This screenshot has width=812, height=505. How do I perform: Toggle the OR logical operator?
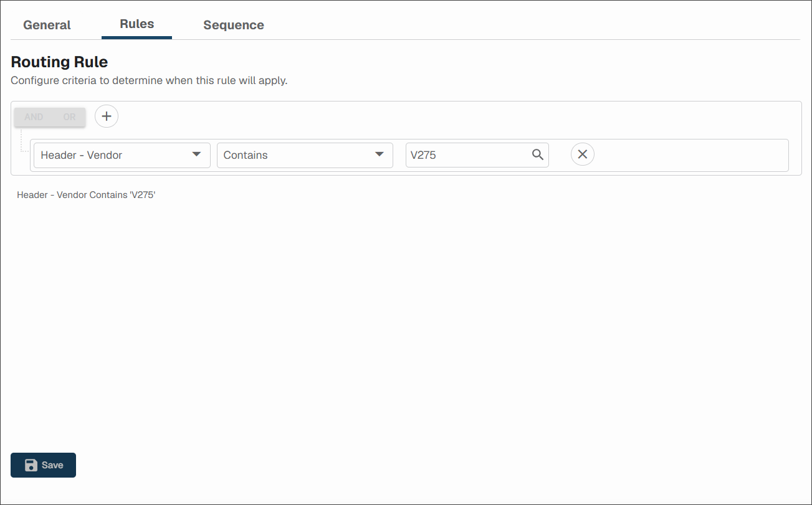tap(69, 117)
